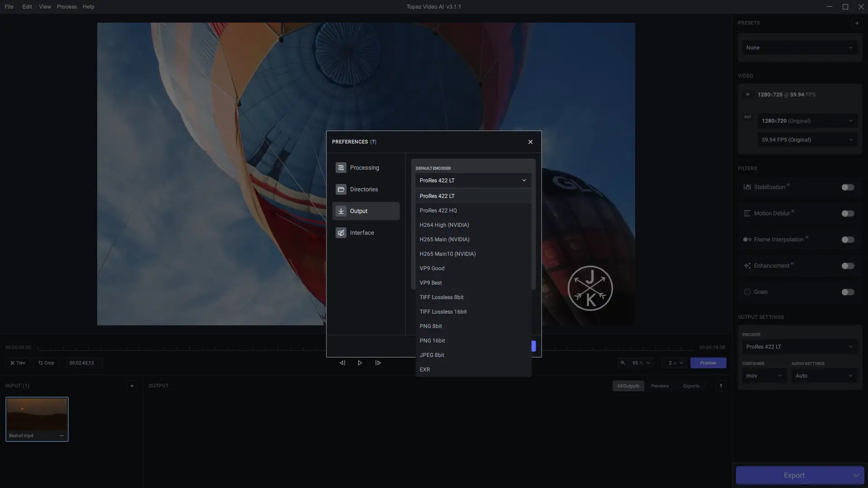Click the Export button
868x488 pixels.
point(793,475)
